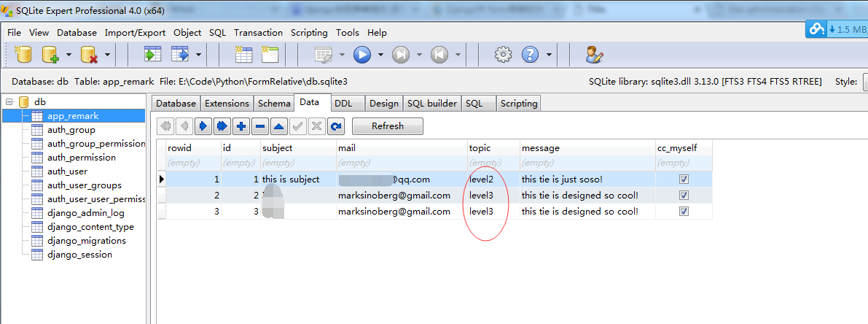
Task: Click the greyed-out step-forward toolbar icon
Action: pyautogui.click(x=401, y=54)
